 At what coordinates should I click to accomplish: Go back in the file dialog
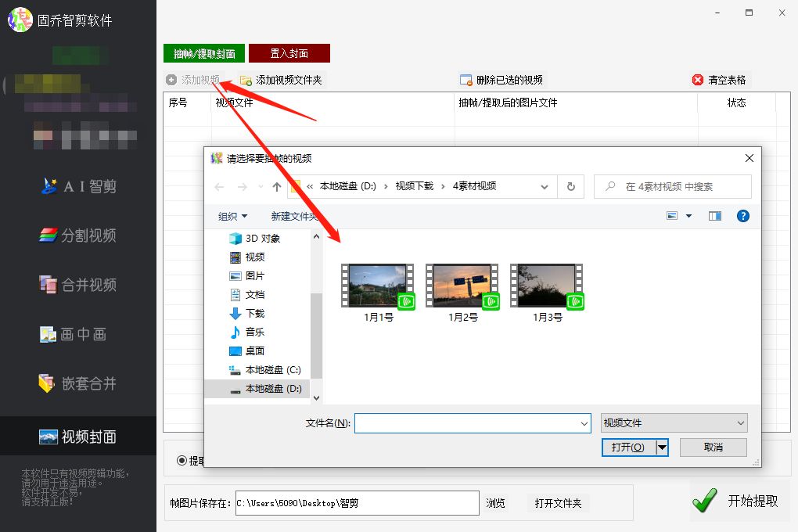pyautogui.click(x=219, y=187)
